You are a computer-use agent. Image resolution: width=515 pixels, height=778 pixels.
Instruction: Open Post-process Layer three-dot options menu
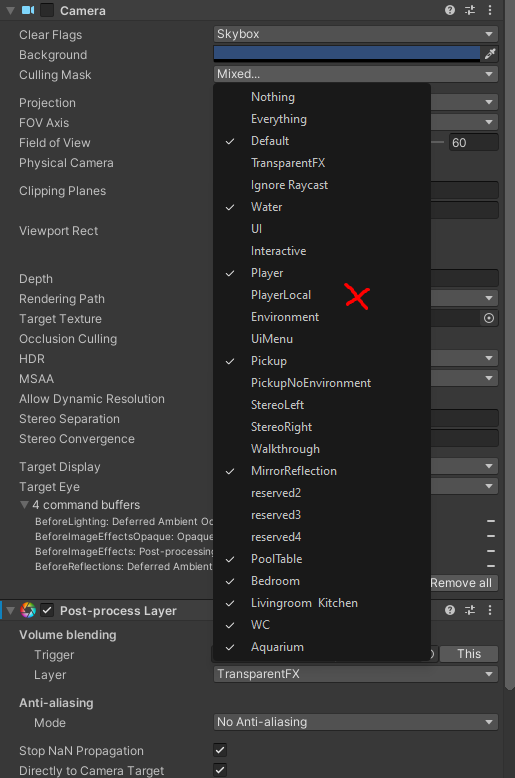490,610
